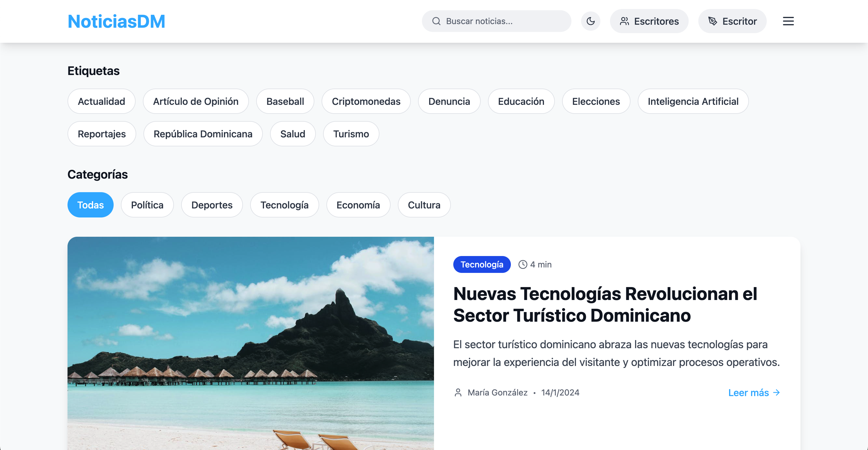
Task: Show Deportes category articles
Action: (x=212, y=205)
